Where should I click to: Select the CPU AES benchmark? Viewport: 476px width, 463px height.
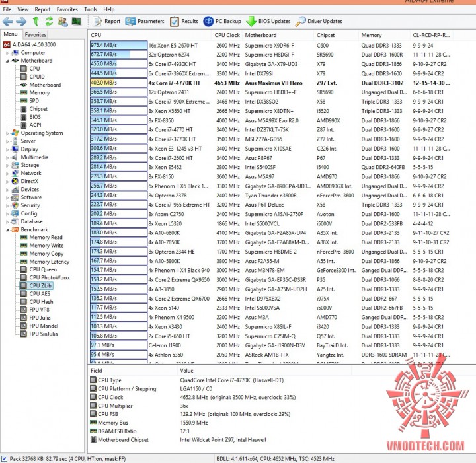point(35,293)
